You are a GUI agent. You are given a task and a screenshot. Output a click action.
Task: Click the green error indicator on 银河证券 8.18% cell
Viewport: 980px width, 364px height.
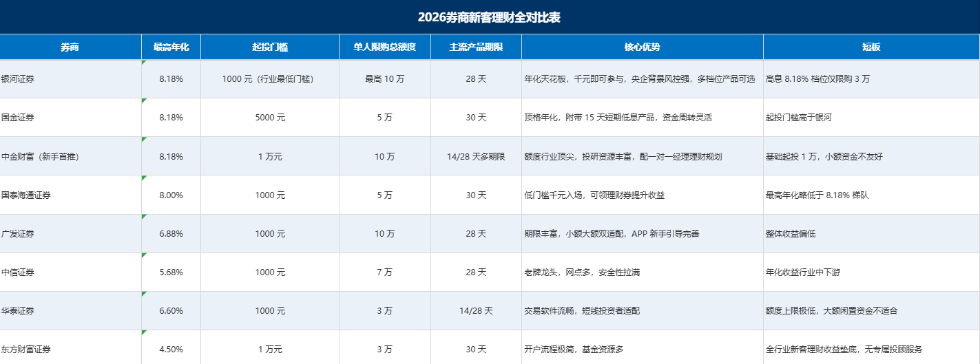point(143,62)
